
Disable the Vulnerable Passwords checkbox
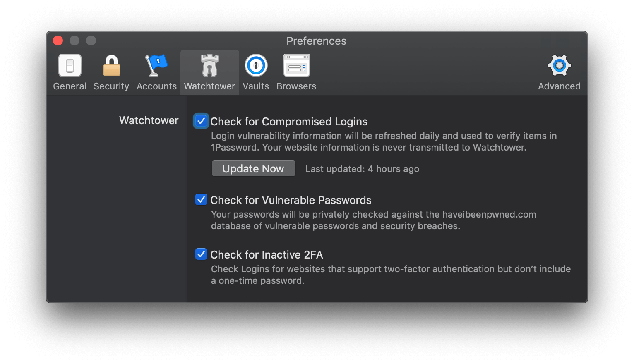pos(201,200)
